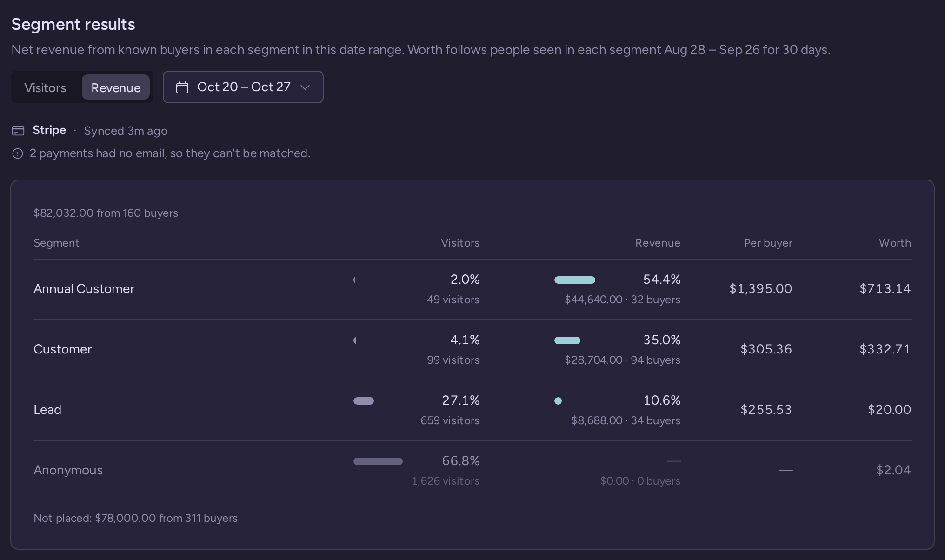Click the Revenue column header

tap(658, 243)
